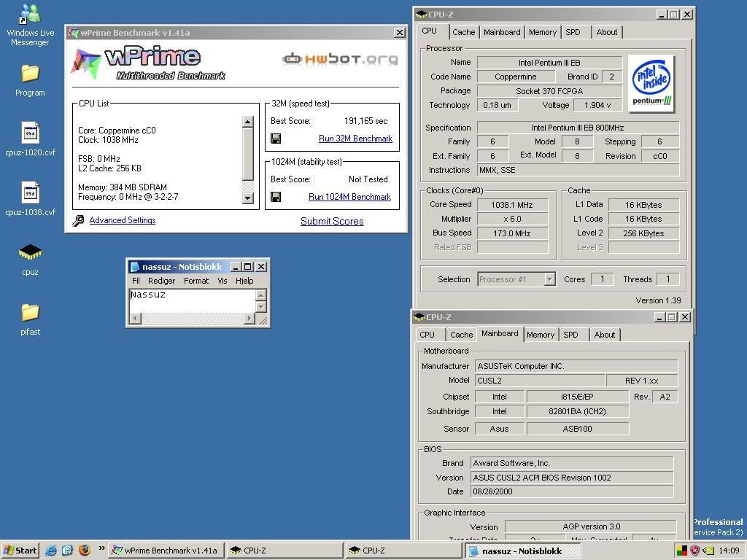
Task: Open the Windows Live Messenger desktop shortcut
Action: tap(30, 25)
